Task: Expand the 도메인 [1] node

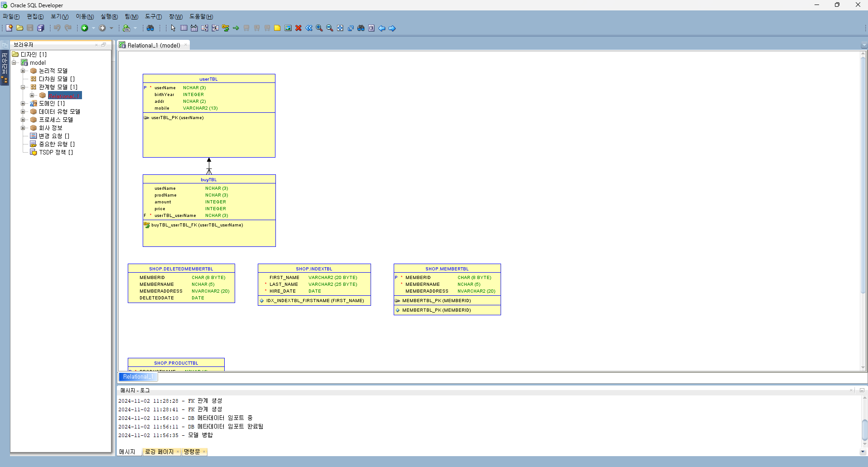Action: click(23, 103)
